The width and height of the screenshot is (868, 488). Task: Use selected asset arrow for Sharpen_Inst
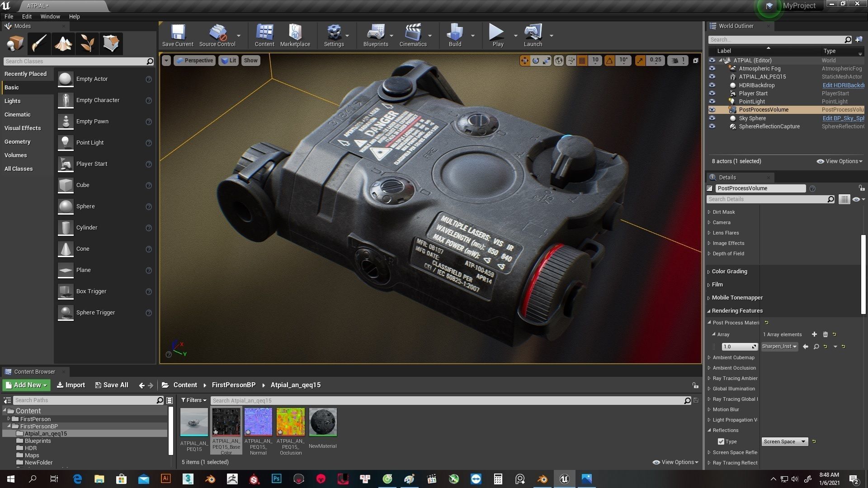(x=805, y=347)
